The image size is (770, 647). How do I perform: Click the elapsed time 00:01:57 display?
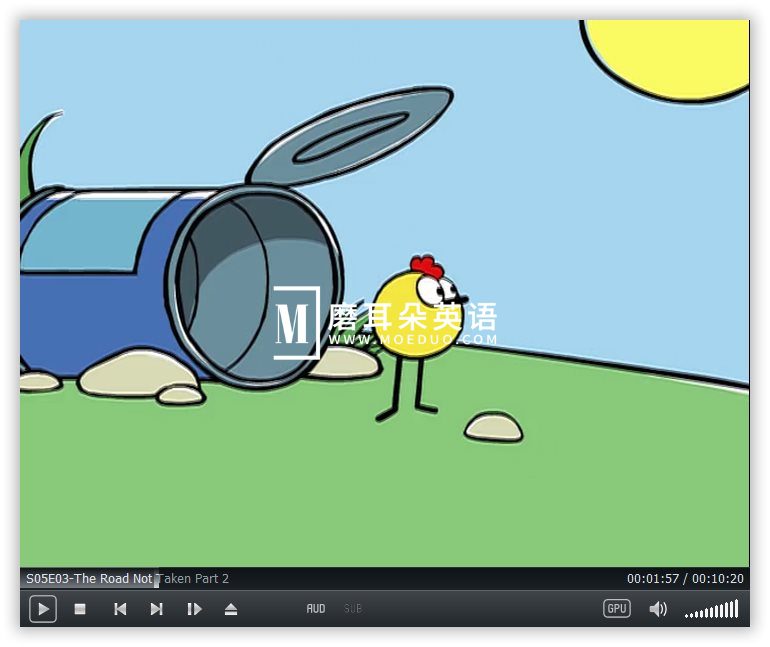(653, 579)
